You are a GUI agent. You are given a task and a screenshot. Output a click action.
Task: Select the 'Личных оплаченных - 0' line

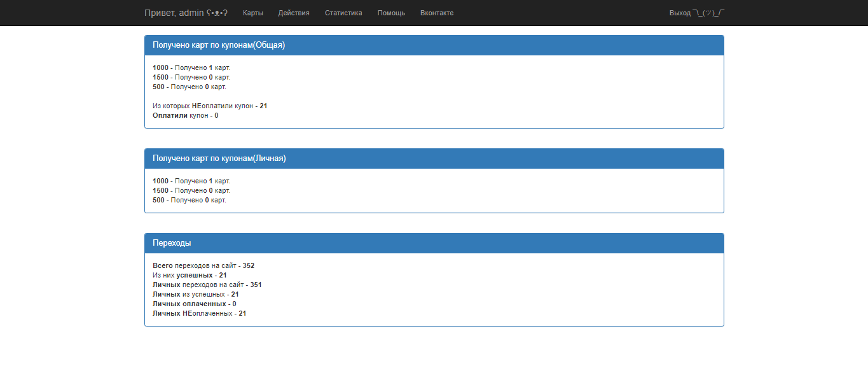[x=194, y=304]
